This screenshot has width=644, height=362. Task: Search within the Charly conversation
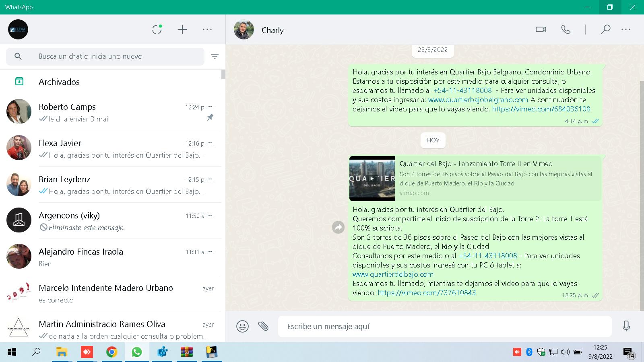(605, 29)
